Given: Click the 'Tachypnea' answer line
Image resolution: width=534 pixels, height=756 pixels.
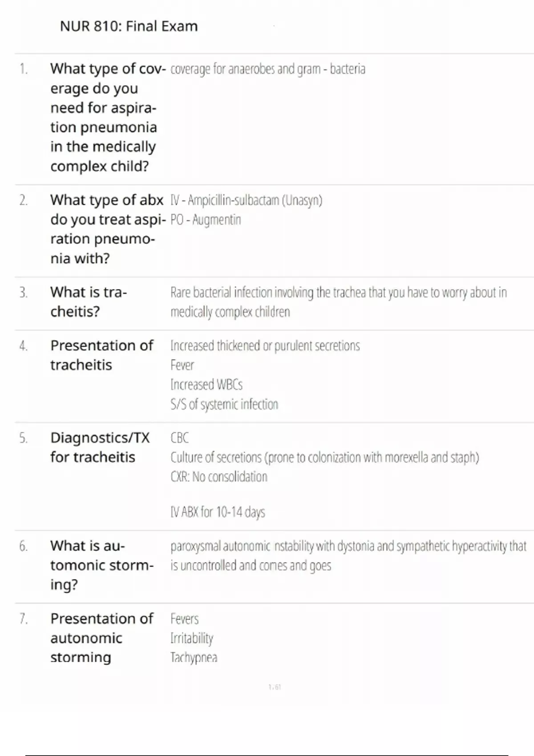Looking at the screenshot, I should tap(194, 657).
